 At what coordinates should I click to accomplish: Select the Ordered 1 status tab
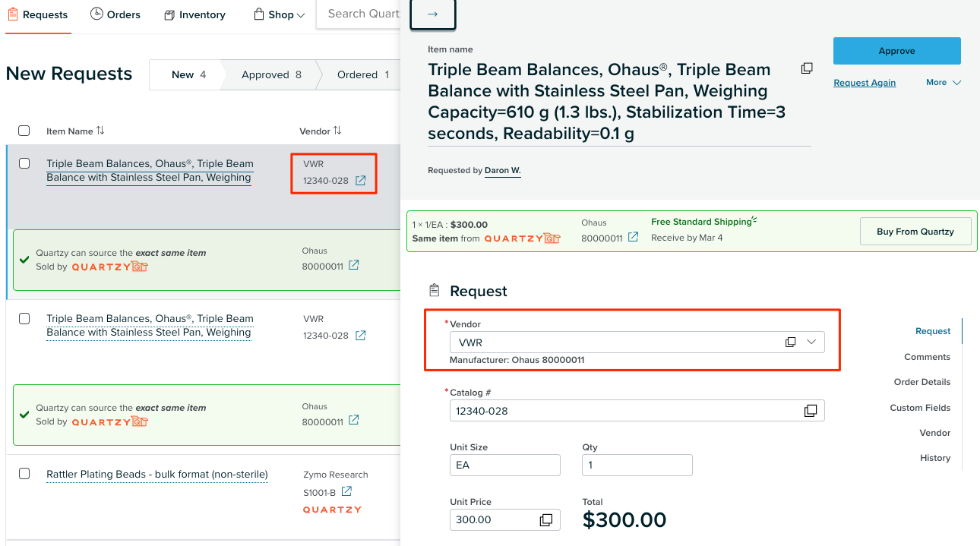click(363, 74)
